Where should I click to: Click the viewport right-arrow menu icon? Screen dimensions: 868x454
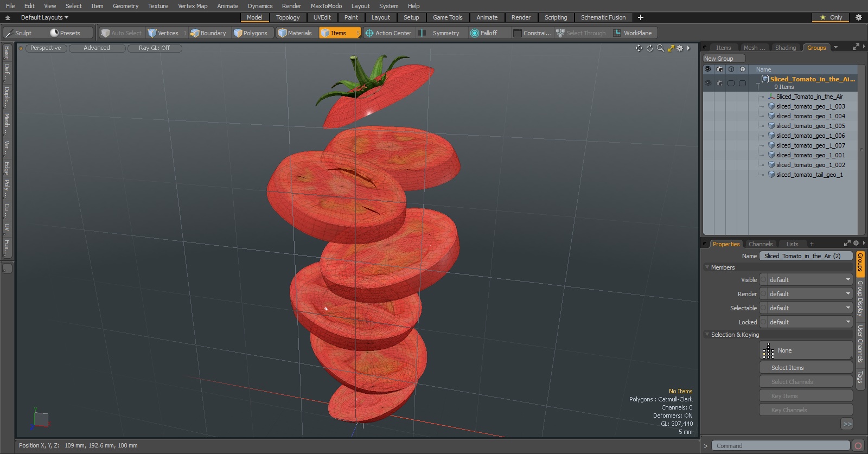click(x=688, y=48)
